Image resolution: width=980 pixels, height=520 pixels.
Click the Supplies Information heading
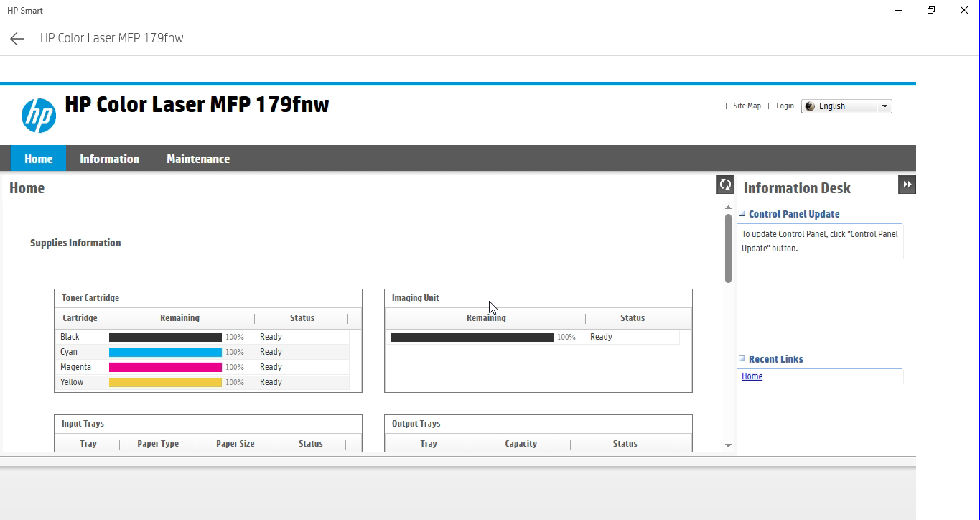tap(75, 243)
